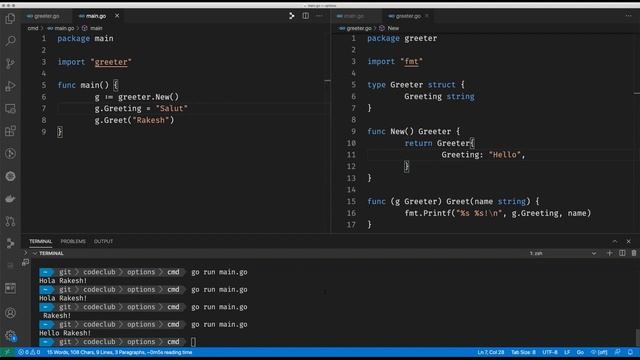Click line 7 "Salut" string in main.go

pyautogui.click(x=171, y=109)
